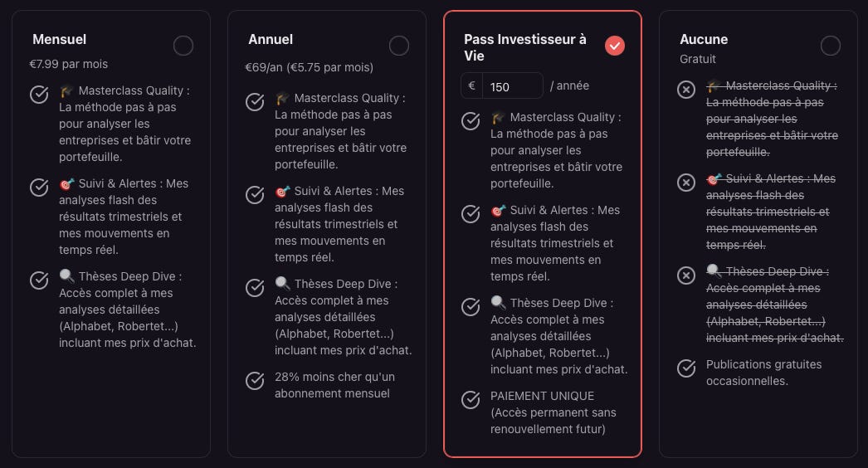
Task: Click the X icon beside struck Thèses Deep Dive
Action: pos(686,275)
